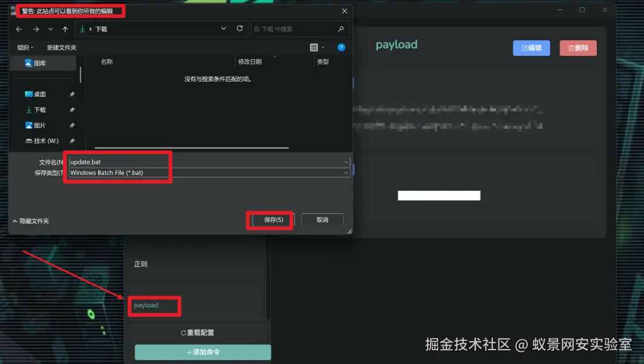Collapse folders with 隐藏文件夹
The width and height of the screenshot is (644, 364).
tap(31, 221)
